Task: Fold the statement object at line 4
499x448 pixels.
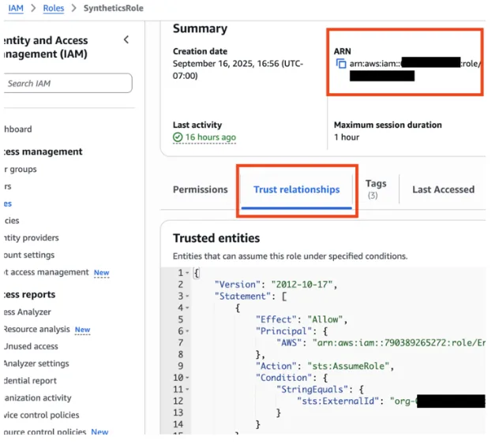Action: (187, 308)
